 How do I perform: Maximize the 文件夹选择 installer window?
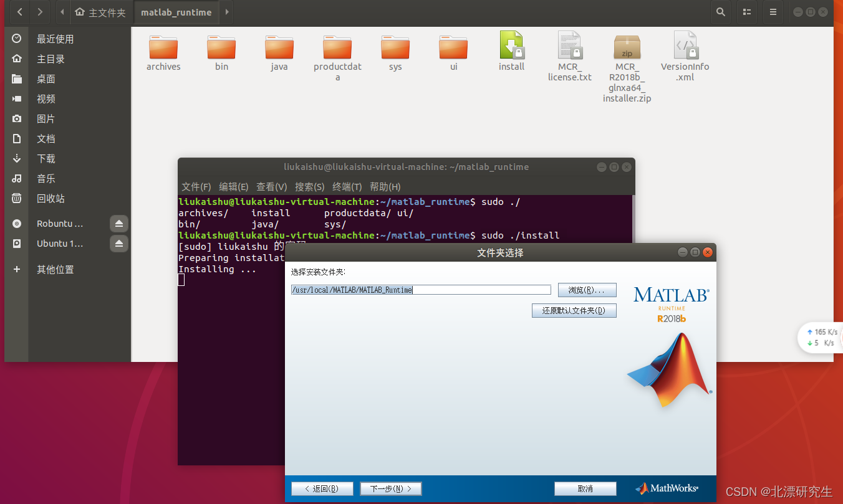[695, 252]
